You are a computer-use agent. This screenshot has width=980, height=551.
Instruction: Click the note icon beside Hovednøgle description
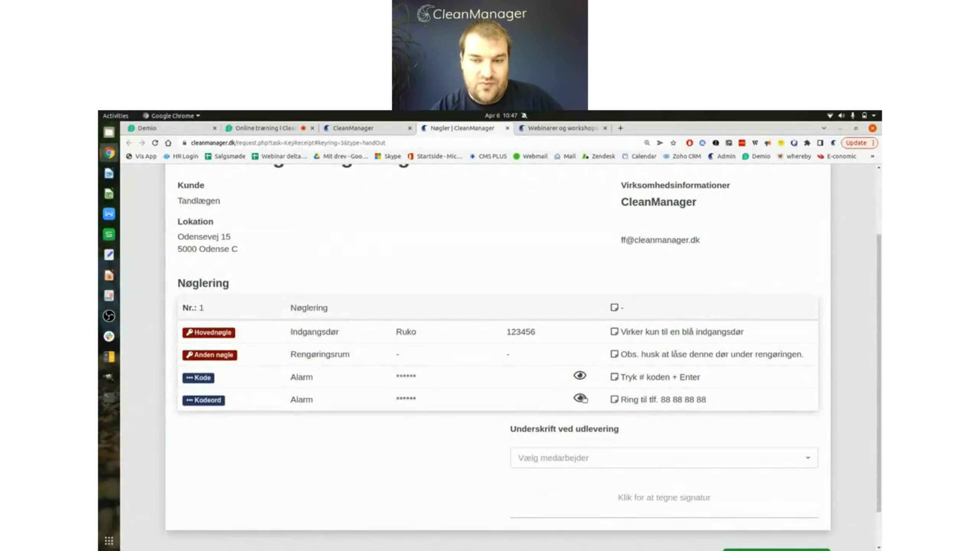pos(614,331)
